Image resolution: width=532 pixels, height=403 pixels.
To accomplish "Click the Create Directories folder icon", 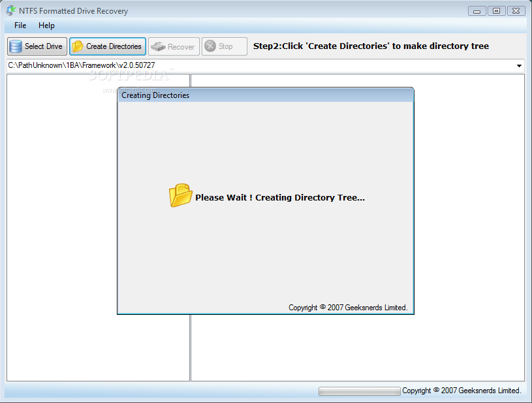I will pyautogui.click(x=78, y=46).
